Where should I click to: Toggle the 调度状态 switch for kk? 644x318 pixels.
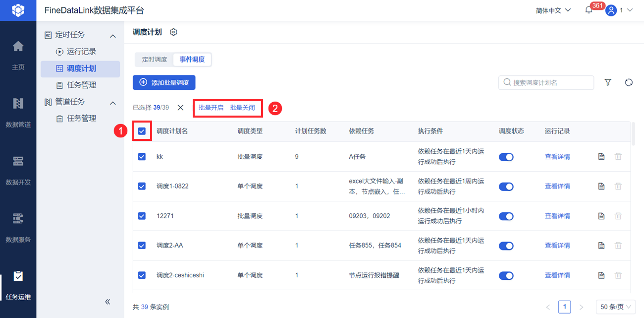click(506, 157)
